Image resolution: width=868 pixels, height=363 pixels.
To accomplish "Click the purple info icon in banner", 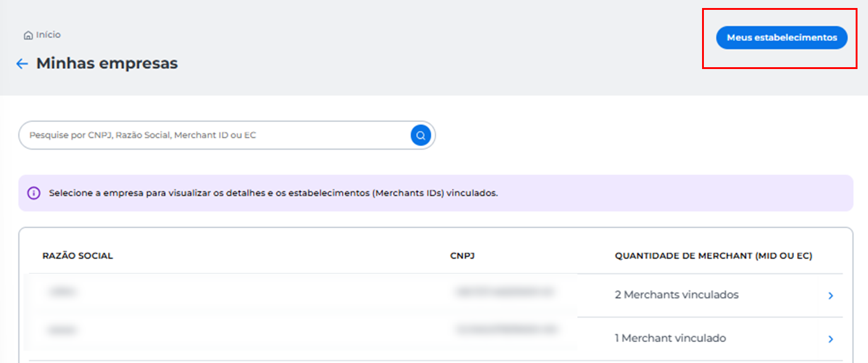I will click(34, 193).
